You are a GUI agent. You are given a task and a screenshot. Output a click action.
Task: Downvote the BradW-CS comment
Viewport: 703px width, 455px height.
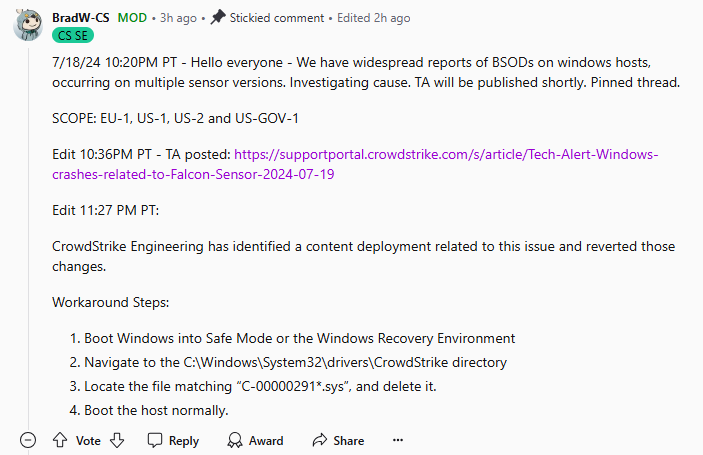[x=117, y=440]
